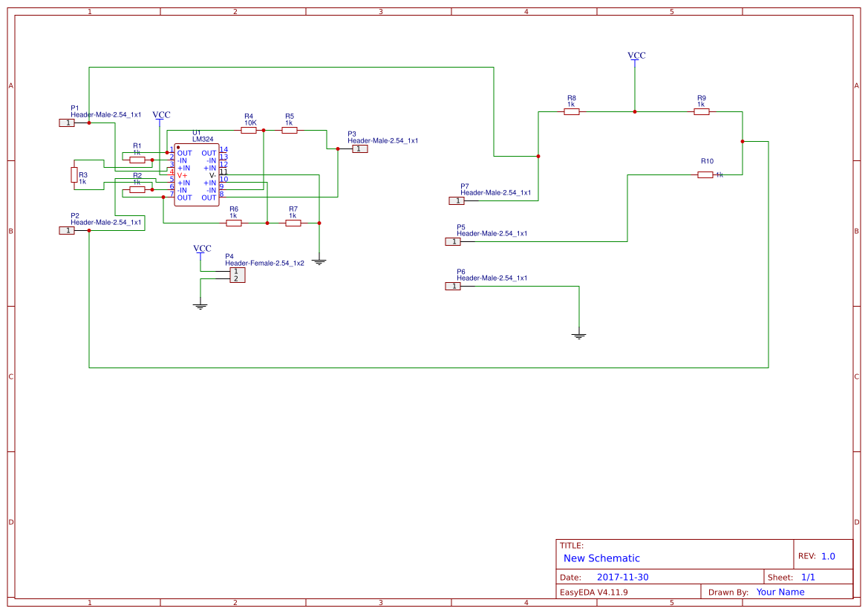The height and width of the screenshot is (614, 868).
Task: Click the "Your Name" drawn-by field
Action: click(x=780, y=592)
